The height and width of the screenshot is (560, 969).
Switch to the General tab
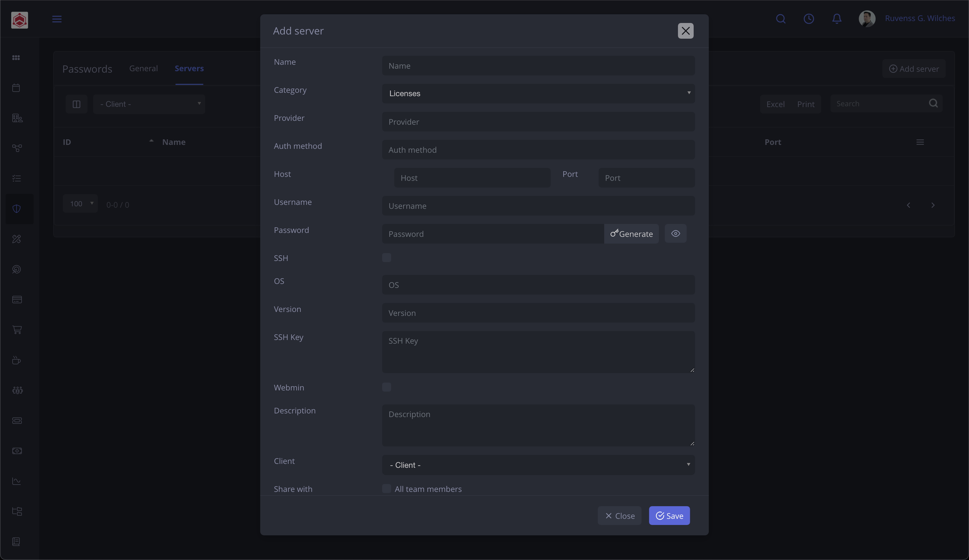(144, 68)
